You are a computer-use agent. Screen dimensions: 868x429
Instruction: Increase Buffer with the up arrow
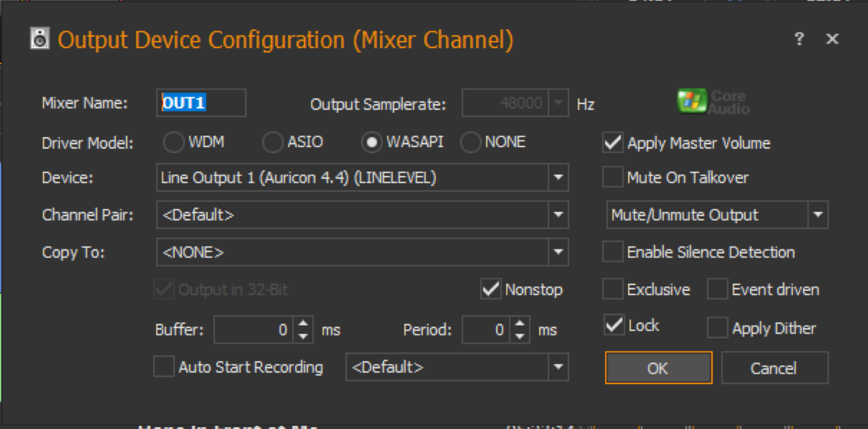[x=303, y=323]
